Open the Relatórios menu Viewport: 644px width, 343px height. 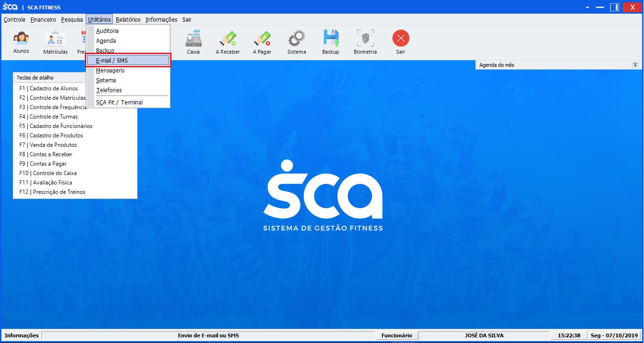(x=128, y=20)
